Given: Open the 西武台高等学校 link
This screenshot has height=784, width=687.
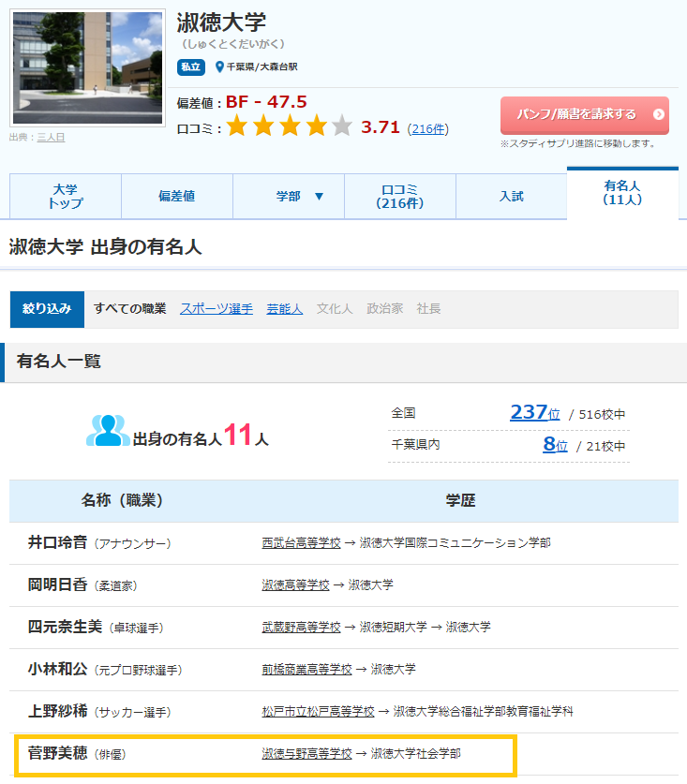Looking at the screenshot, I should pos(301,542).
